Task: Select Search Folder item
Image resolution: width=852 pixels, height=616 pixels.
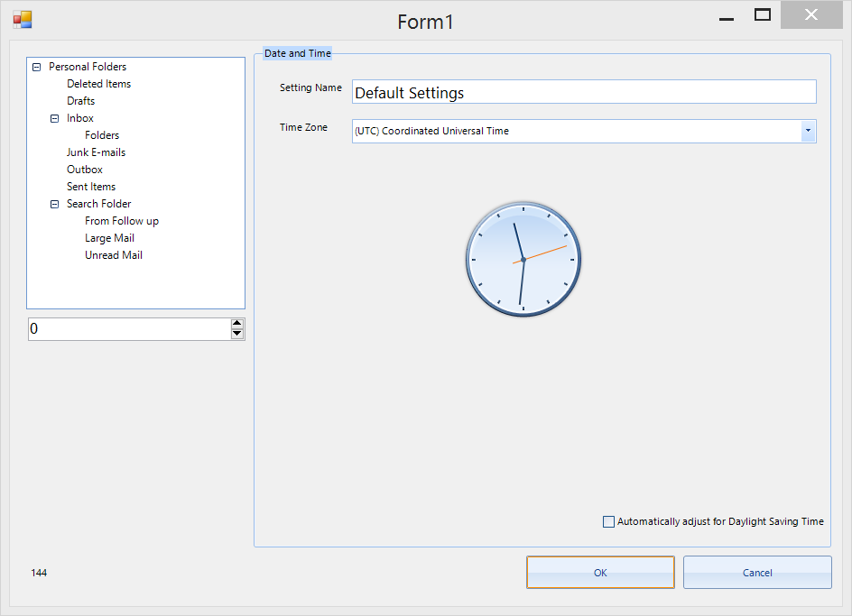Action: (x=99, y=204)
